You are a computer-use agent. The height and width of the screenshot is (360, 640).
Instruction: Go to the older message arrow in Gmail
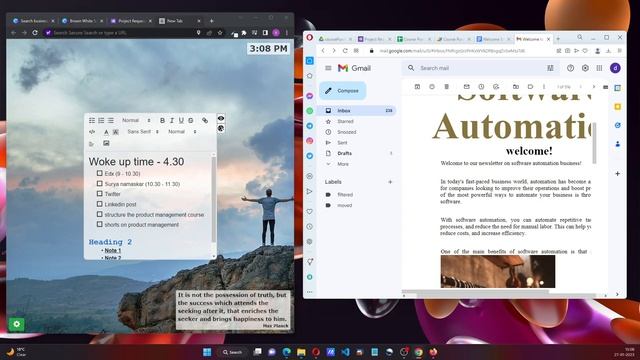593,87
